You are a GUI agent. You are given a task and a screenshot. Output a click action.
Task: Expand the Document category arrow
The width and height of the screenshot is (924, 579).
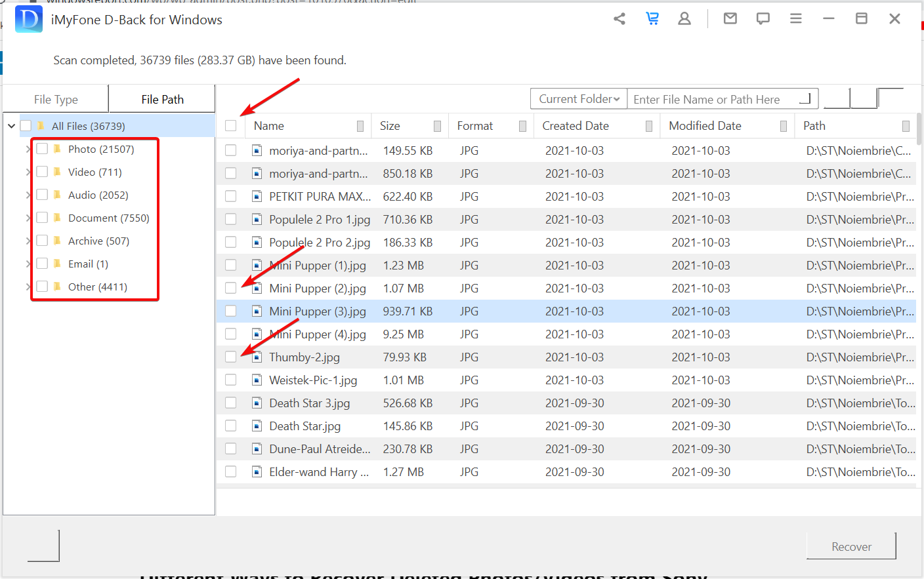tap(28, 218)
